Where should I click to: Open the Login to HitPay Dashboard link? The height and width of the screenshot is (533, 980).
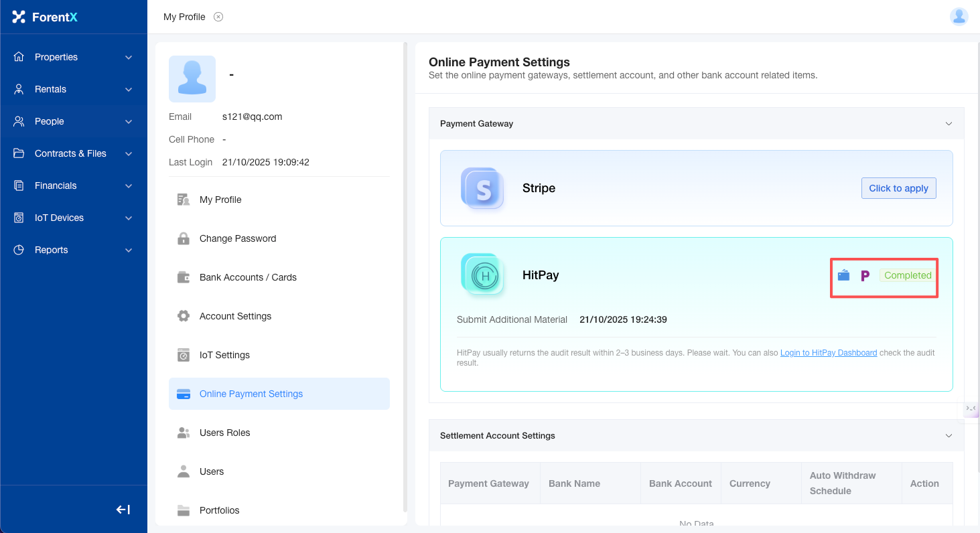click(829, 353)
